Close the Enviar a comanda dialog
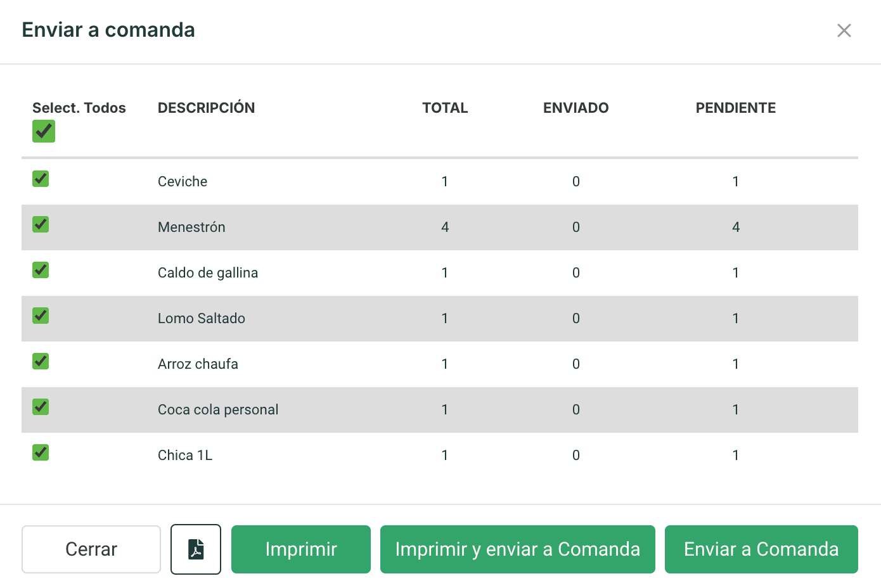 [x=844, y=30]
